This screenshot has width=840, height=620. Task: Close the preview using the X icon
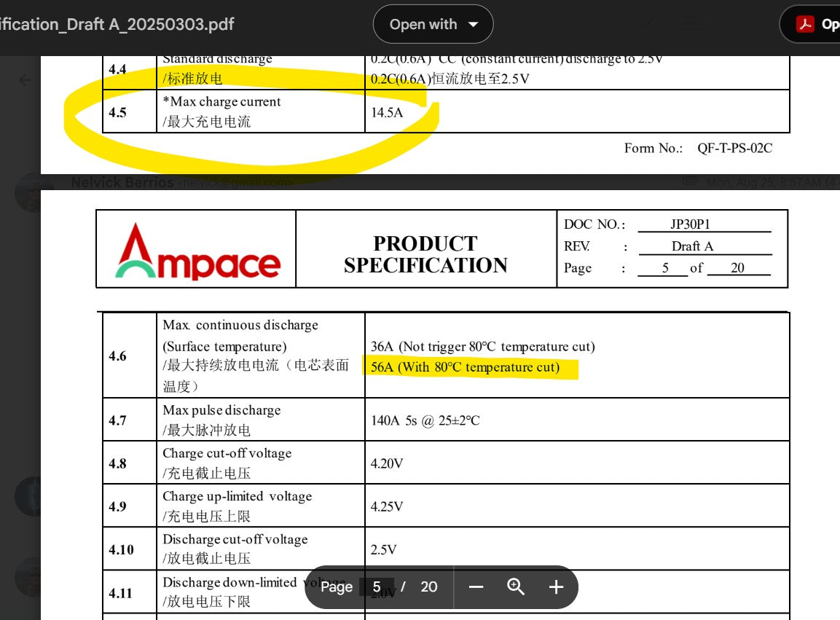click(647, 24)
